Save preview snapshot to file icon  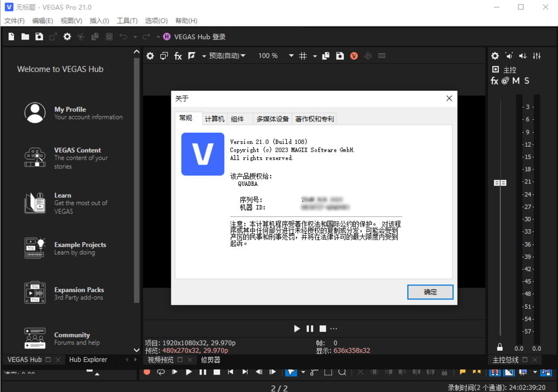[340, 56]
